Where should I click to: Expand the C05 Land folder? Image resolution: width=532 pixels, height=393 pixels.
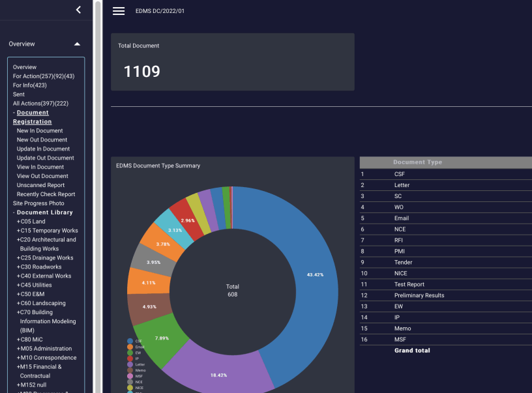tap(31, 222)
